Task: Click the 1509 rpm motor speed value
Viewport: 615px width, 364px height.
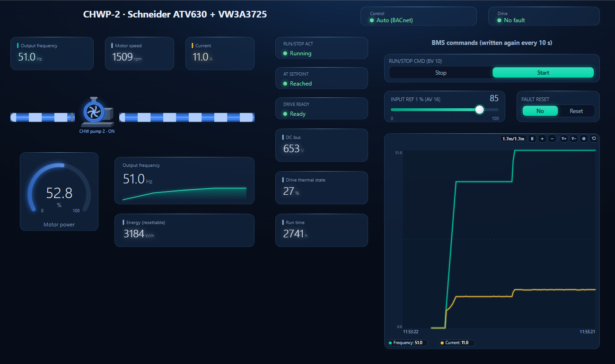Action: 127,57
